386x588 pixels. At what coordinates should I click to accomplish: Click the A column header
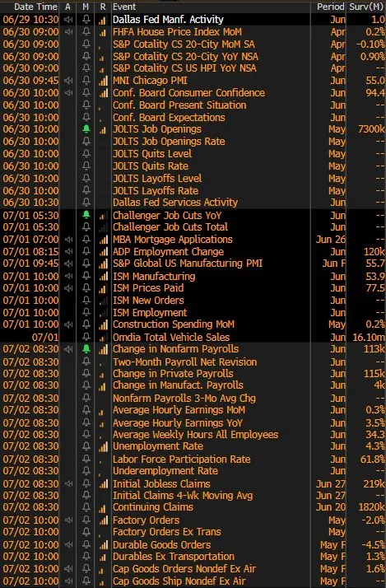(67, 7)
